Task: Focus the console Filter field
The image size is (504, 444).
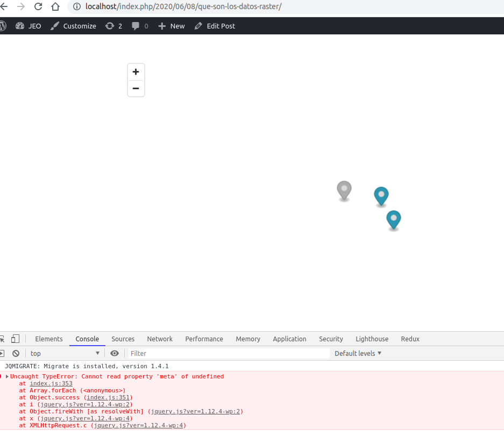Action: pos(229,353)
